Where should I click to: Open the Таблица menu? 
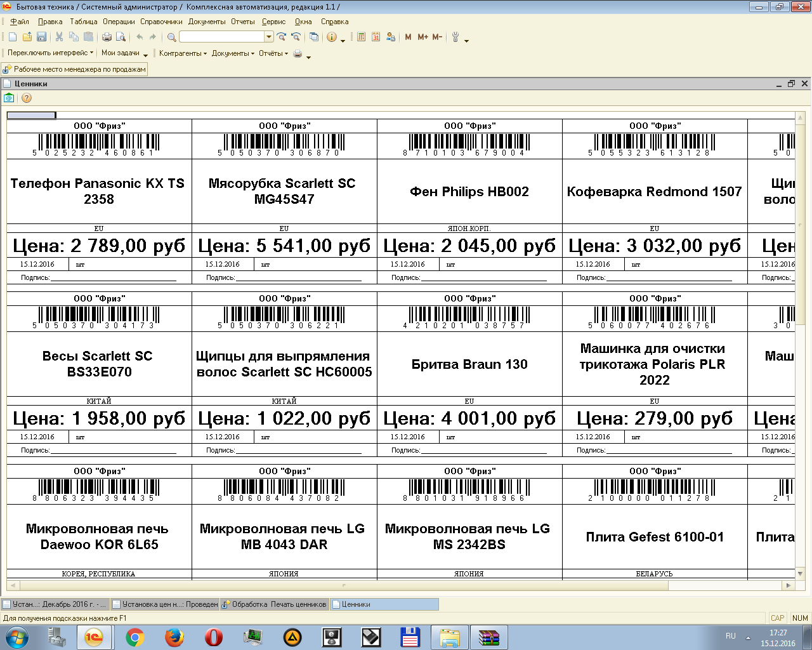(x=83, y=22)
